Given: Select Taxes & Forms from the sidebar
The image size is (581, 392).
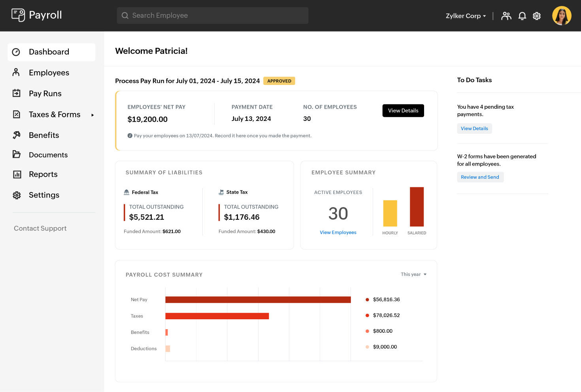Looking at the screenshot, I should [x=54, y=114].
